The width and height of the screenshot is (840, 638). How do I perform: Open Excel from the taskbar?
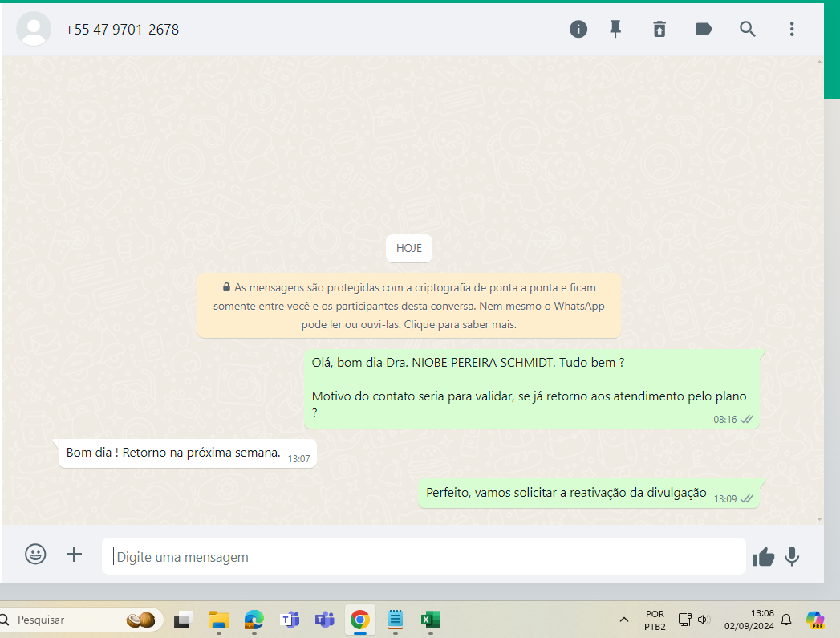pos(431,620)
